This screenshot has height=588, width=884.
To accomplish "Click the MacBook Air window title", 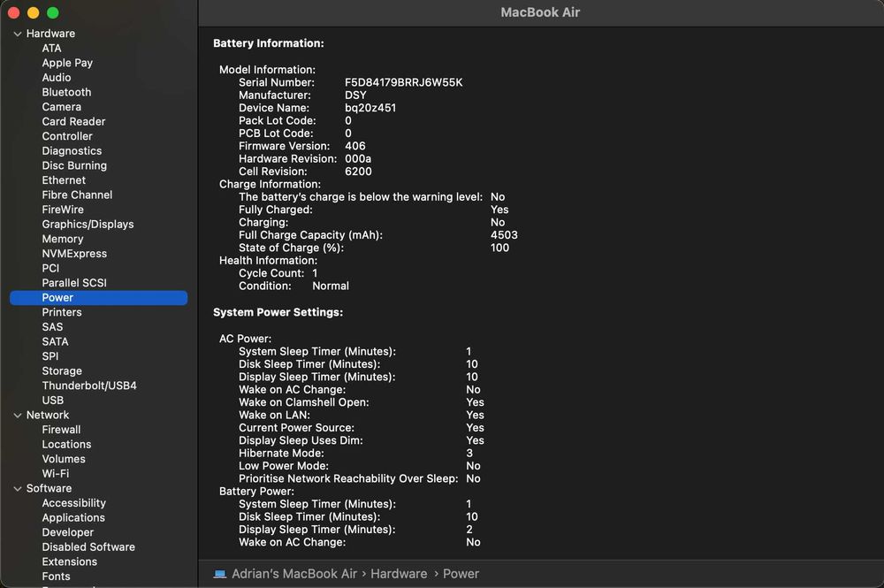I will point(540,12).
